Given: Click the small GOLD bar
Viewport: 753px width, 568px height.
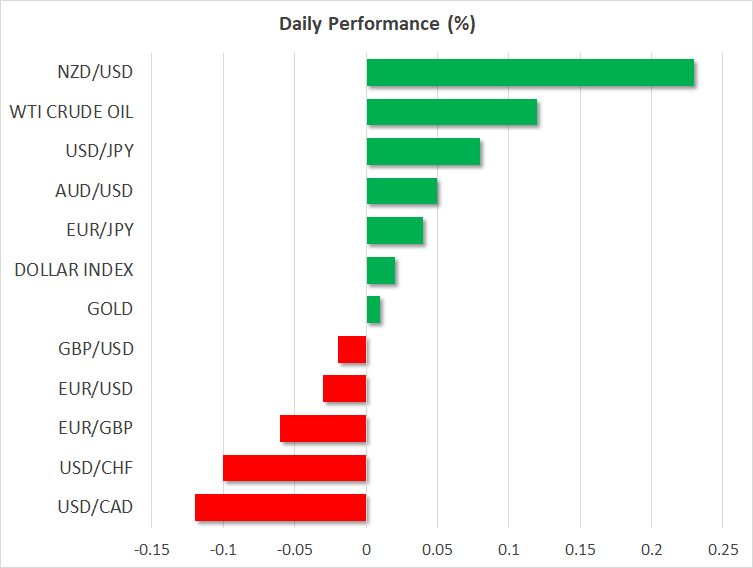Looking at the screenshot, I should [x=373, y=310].
